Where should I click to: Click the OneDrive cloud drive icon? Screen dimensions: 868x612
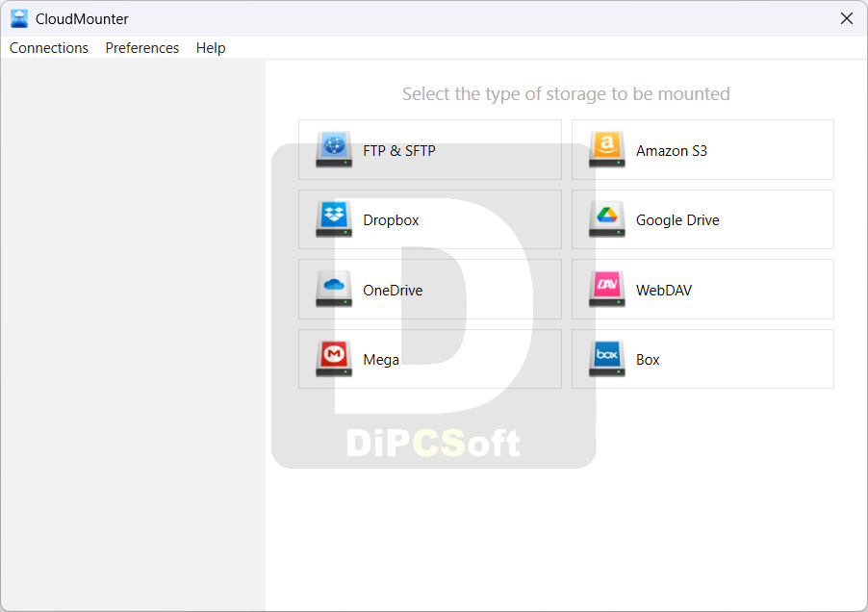click(334, 289)
